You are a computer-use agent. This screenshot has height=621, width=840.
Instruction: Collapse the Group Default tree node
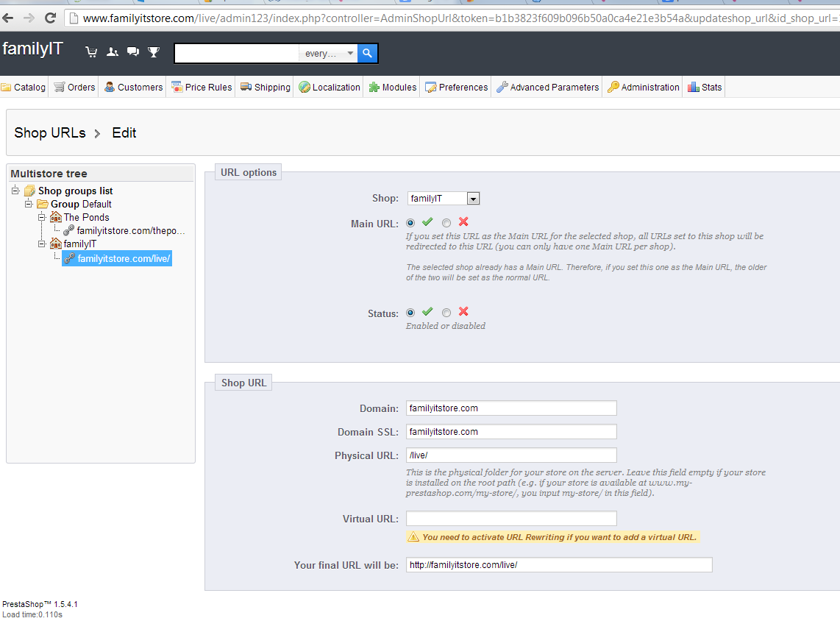coord(29,204)
